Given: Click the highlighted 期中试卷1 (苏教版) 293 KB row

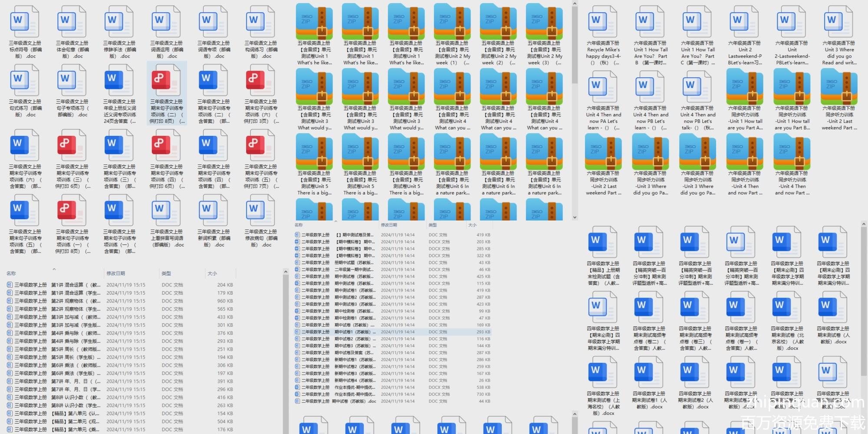Looking at the screenshot, I should coord(391,332).
